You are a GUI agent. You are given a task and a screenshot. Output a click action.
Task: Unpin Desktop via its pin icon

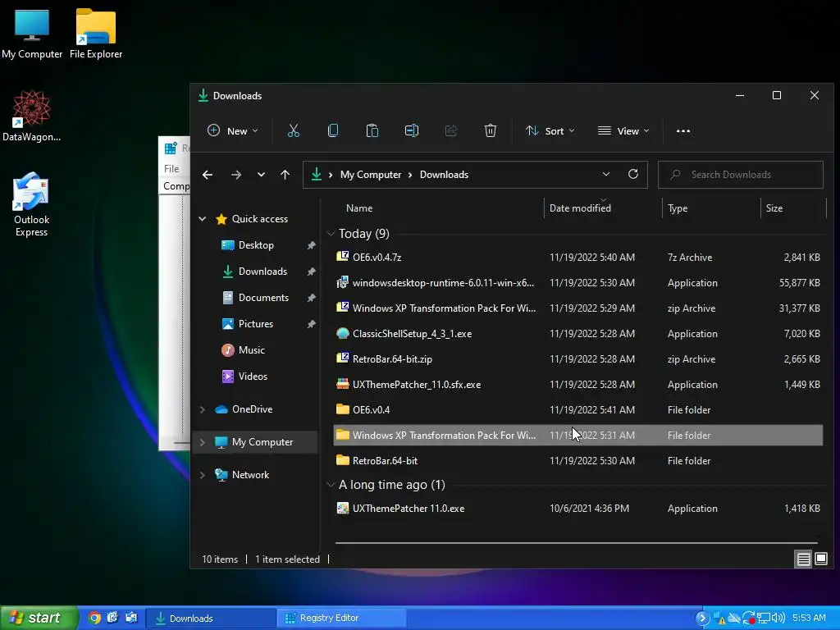pyautogui.click(x=311, y=245)
